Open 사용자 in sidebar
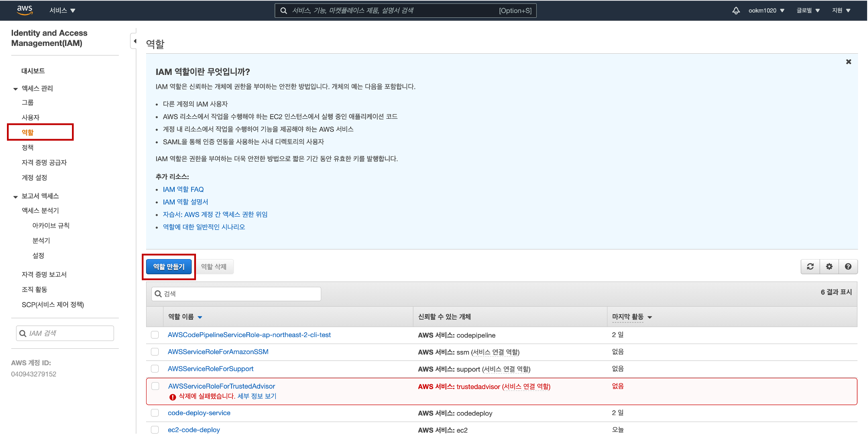The height and width of the screenshot is (435, 868). (x=30, y=117)
